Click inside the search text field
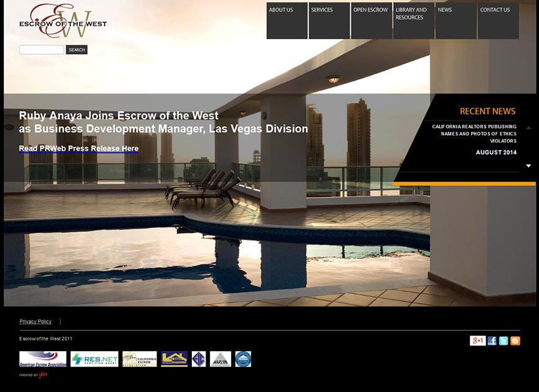Image resolution: width=539 pixels, height=392 pixels. pyautogui.click(x=41, y=50)
